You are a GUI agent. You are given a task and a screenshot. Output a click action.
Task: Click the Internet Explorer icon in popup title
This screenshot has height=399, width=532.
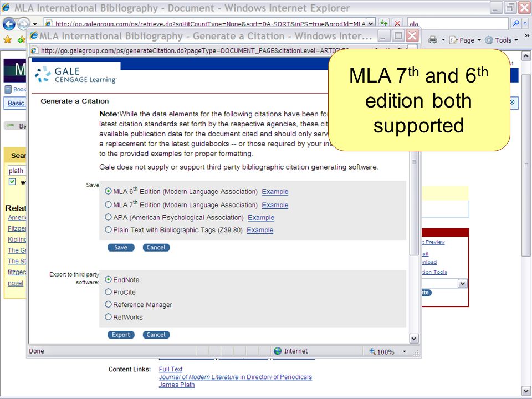click(34, 35)
